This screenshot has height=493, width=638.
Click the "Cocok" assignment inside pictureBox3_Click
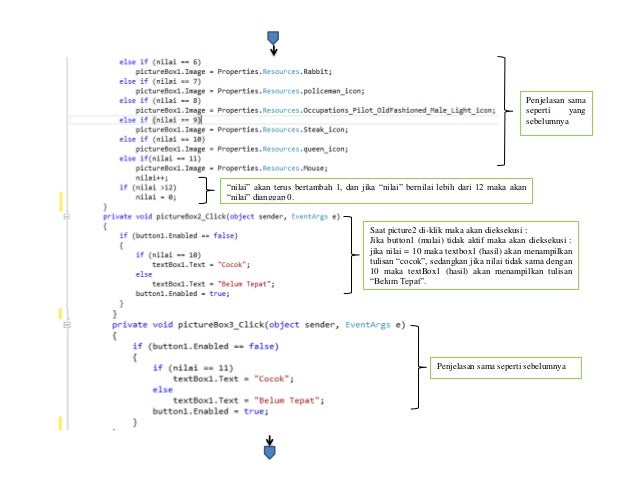tap(234, 379)
